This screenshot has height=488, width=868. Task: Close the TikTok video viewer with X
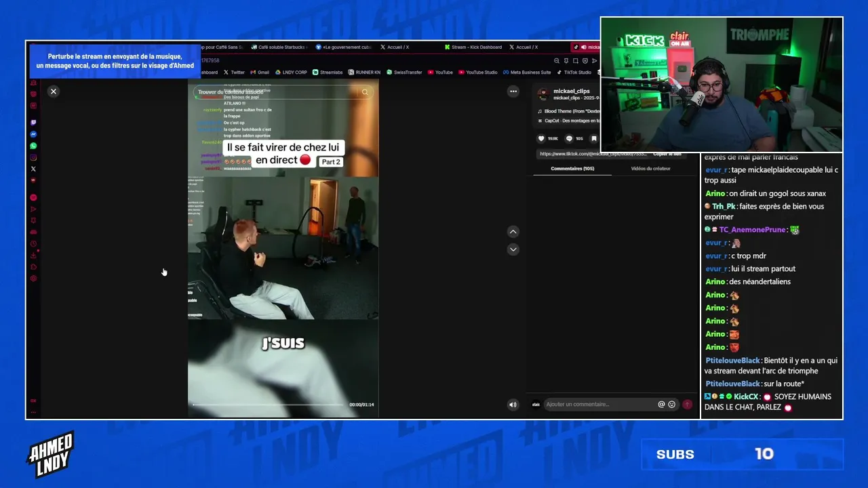(54, 91)
